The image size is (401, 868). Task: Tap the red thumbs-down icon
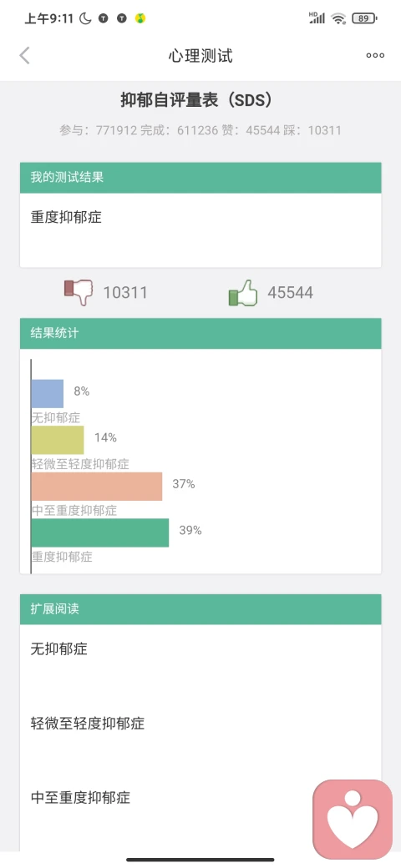click(79, 292)
